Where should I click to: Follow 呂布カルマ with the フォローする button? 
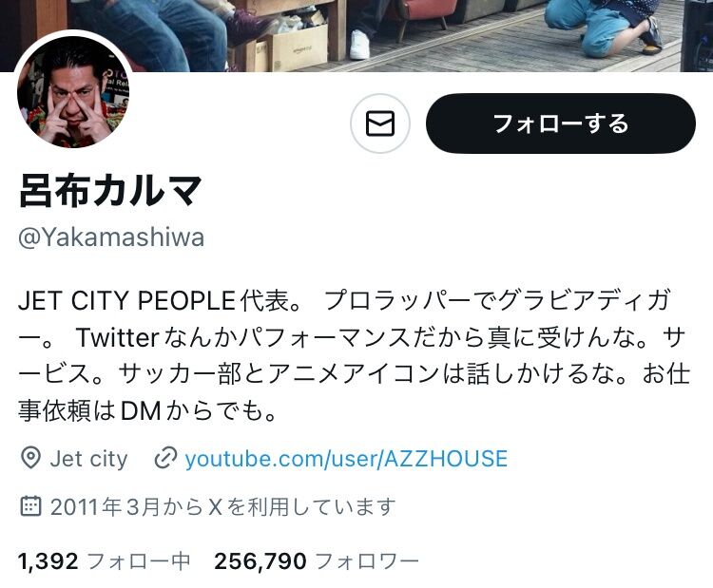561,123
